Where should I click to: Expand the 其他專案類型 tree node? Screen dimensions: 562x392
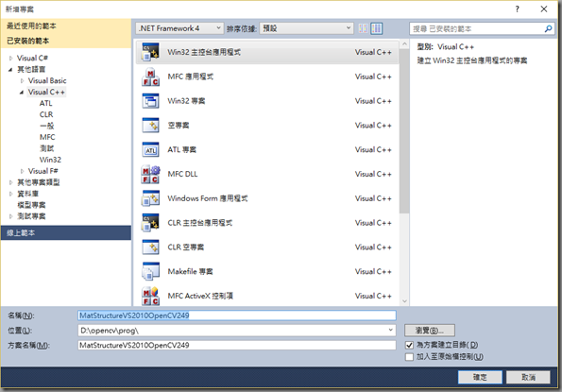pyautogui.click(x=10, y=182)
